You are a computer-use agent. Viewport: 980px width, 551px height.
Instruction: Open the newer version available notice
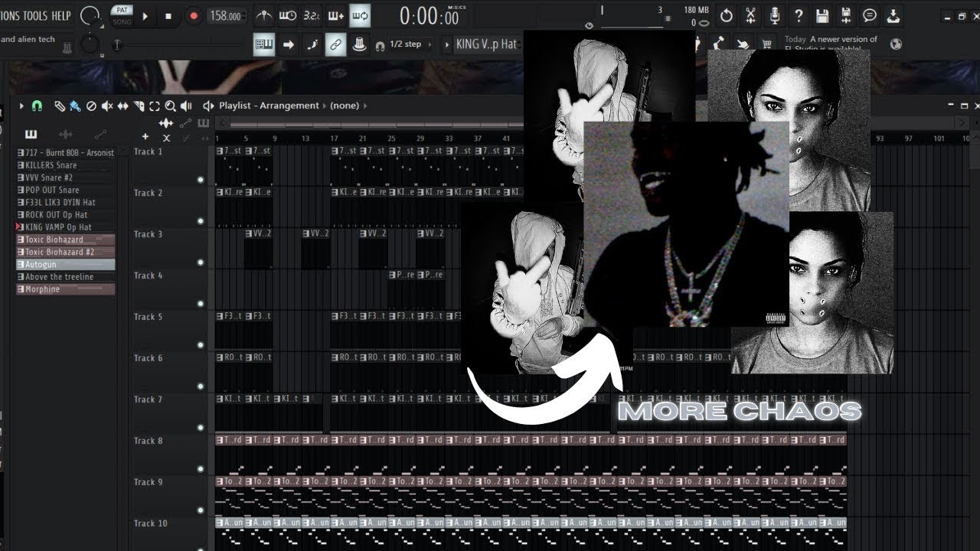[x=831, y=44]
